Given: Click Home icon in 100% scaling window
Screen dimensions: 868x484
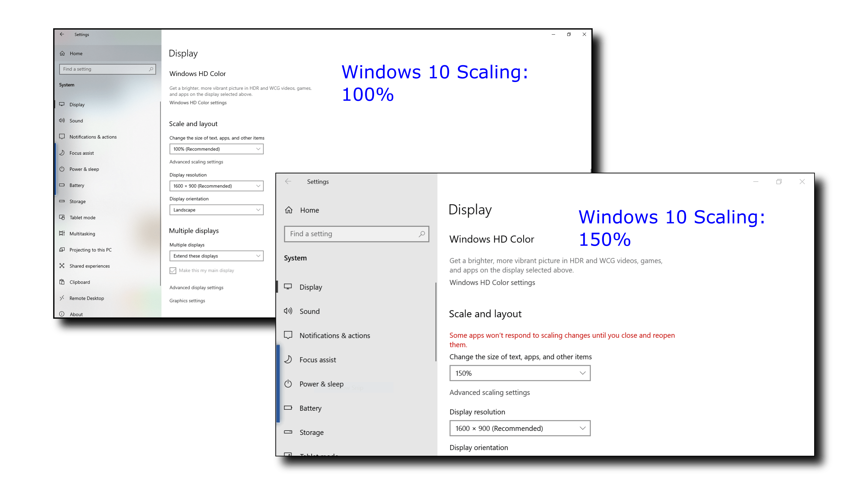Looking at the screenshot, I should pyautogui.click(x=62, y=53).
